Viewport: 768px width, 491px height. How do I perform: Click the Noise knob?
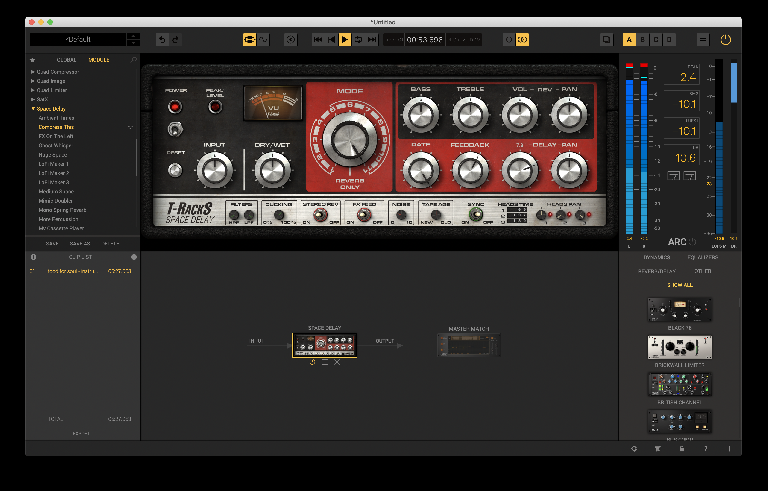401,215
